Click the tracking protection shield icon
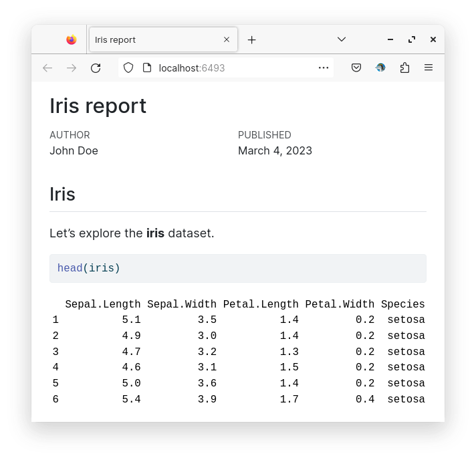476x460 pixels. [128, 68]
